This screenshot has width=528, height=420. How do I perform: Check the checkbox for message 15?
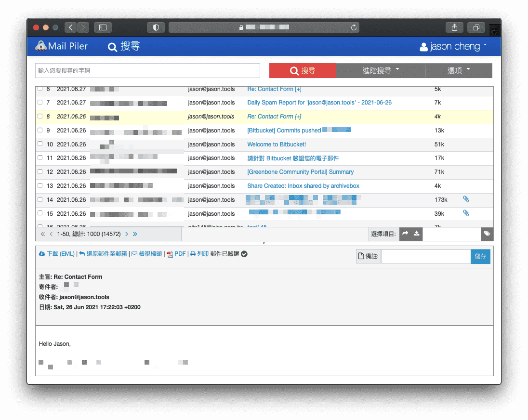click(x=40, y=213)
